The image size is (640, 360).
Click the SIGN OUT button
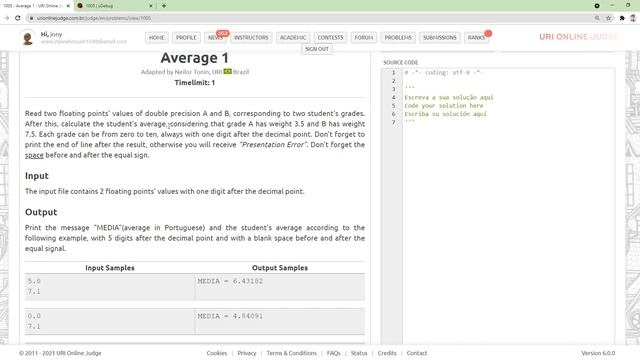(x=317, y=49)
